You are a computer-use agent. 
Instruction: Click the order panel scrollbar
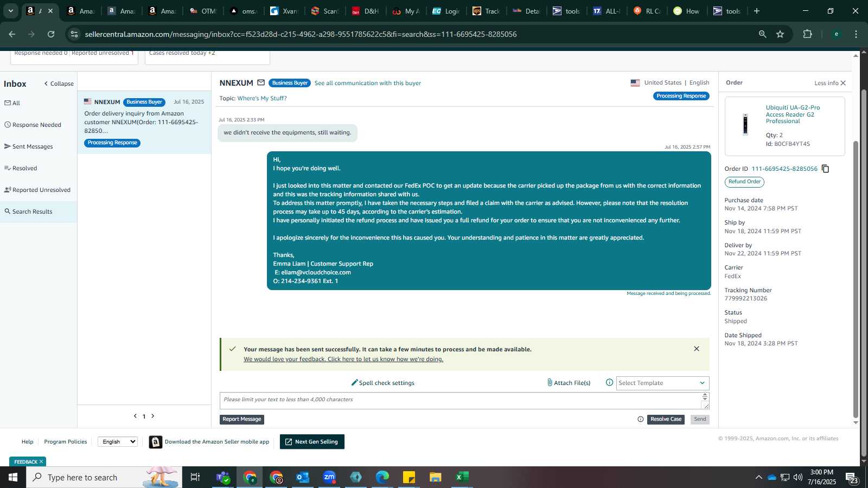click(856, 279)
